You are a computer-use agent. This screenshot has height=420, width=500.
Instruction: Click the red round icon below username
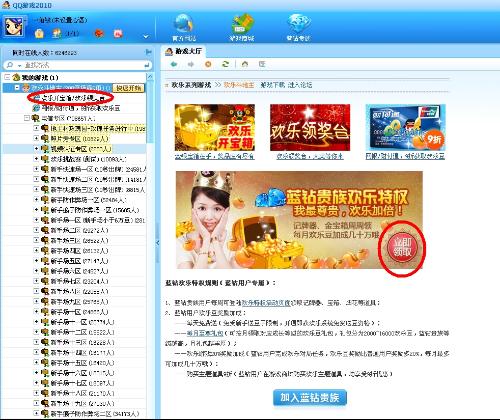coord(99,33)
